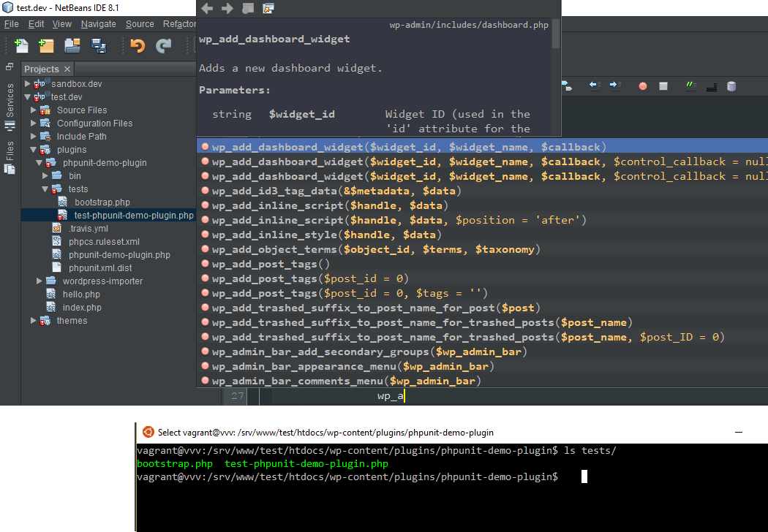
Task: Stop macro recording square icon
Action: tap(663, 86)
